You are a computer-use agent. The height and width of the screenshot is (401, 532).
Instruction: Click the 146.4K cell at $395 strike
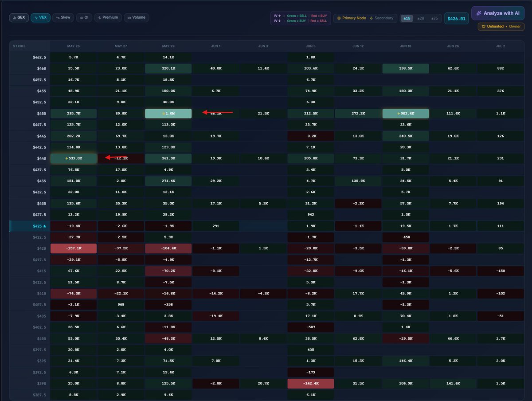(405, 361)
